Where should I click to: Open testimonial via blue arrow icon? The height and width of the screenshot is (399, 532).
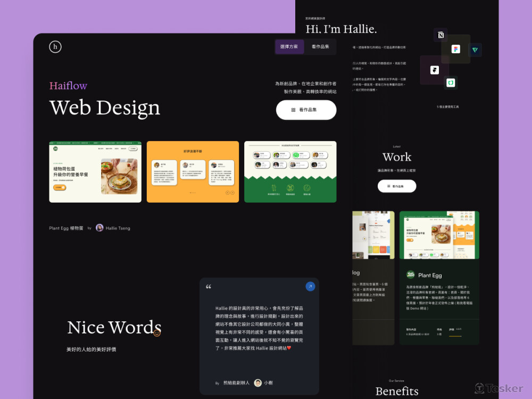tap(310, 286)
